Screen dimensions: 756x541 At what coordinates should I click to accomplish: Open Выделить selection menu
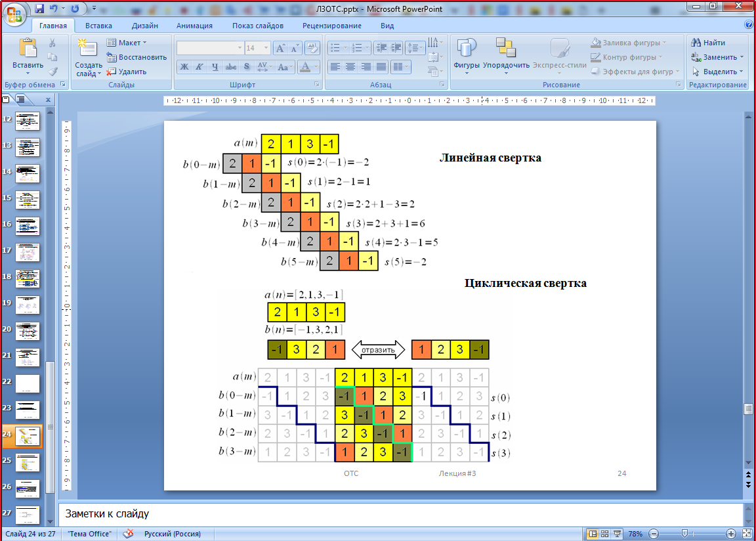point(717,72)
